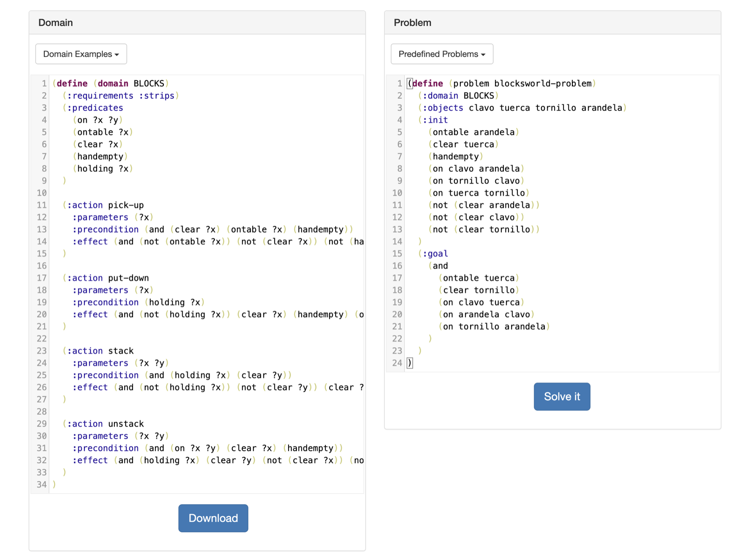Click the '(:action put-down' line
This screenshot has height=560, width=747.
pyautogui.click(x=106, y=278)
